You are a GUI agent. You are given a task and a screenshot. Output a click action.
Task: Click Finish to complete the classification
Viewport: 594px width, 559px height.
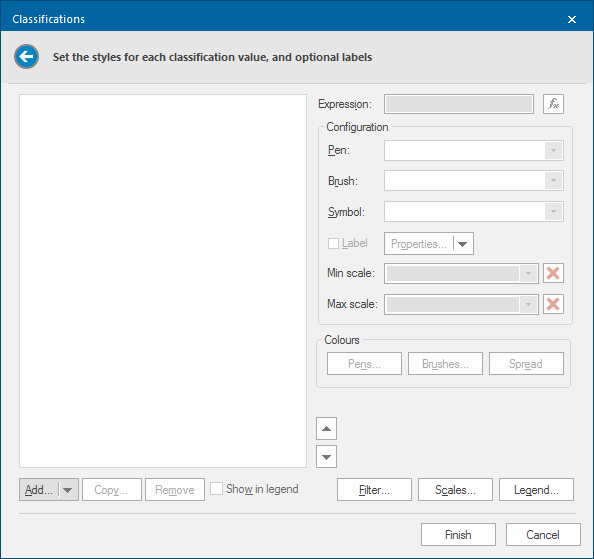458,534
